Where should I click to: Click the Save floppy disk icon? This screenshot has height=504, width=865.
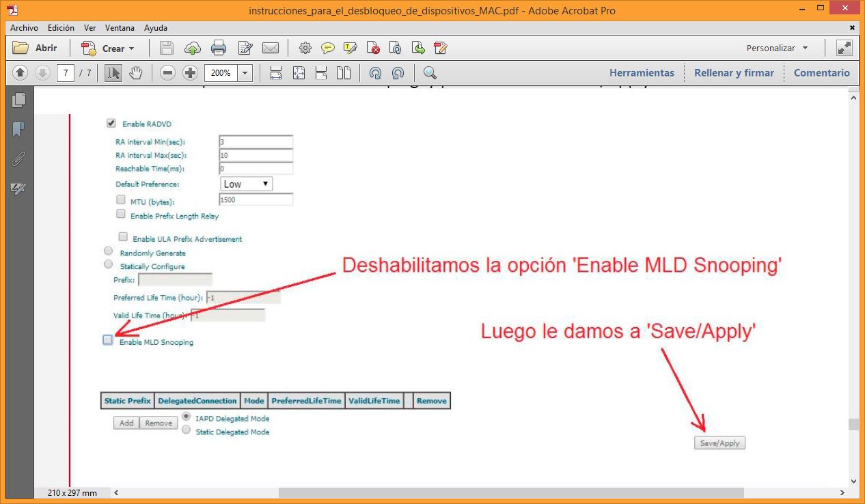coord(167,48)
